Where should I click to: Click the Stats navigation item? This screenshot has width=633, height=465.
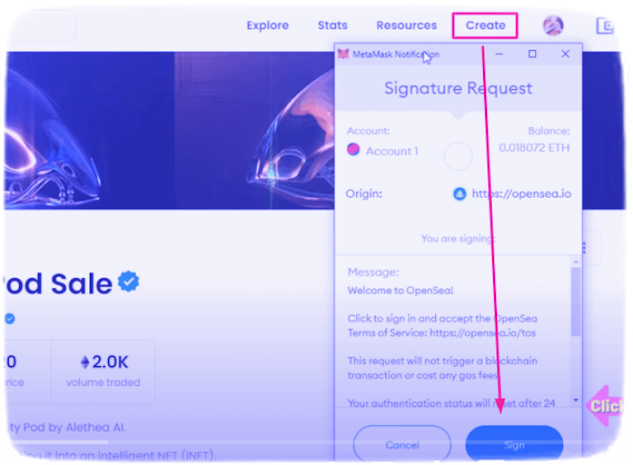[x=333, y=25]
